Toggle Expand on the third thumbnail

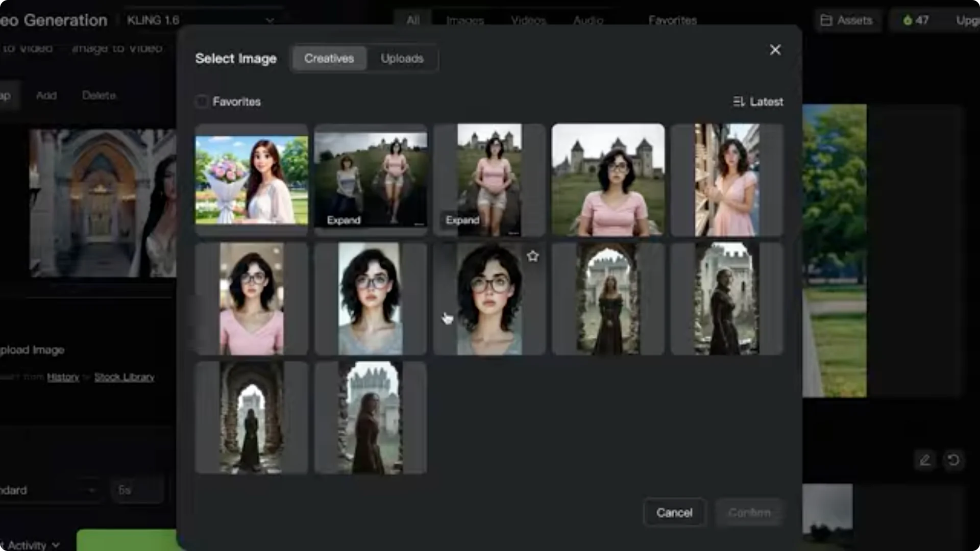pyautogui.click(x=461, y=220)
